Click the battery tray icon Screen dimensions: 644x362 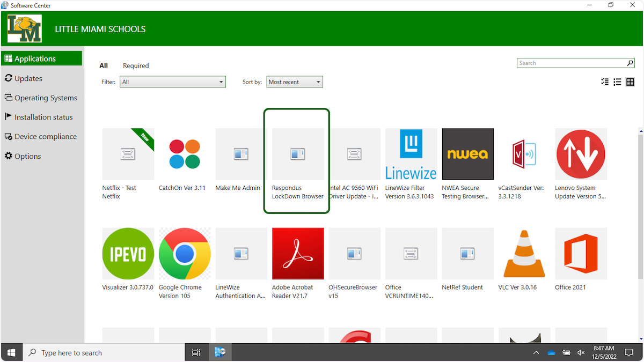[566, 352]
